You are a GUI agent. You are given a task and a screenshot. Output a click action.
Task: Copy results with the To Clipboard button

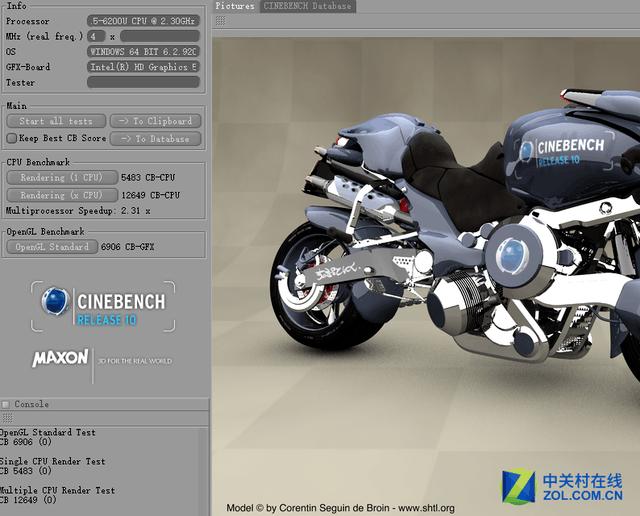tap(155, 121)
